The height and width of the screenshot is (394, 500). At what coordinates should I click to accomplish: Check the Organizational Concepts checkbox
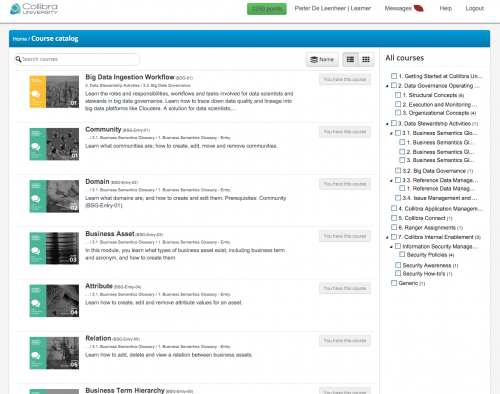point(398,113)
